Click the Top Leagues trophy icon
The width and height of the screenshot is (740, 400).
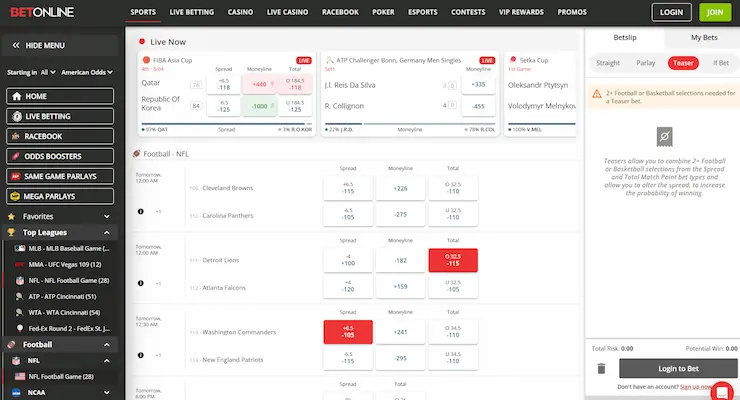[x=11, y=232]
